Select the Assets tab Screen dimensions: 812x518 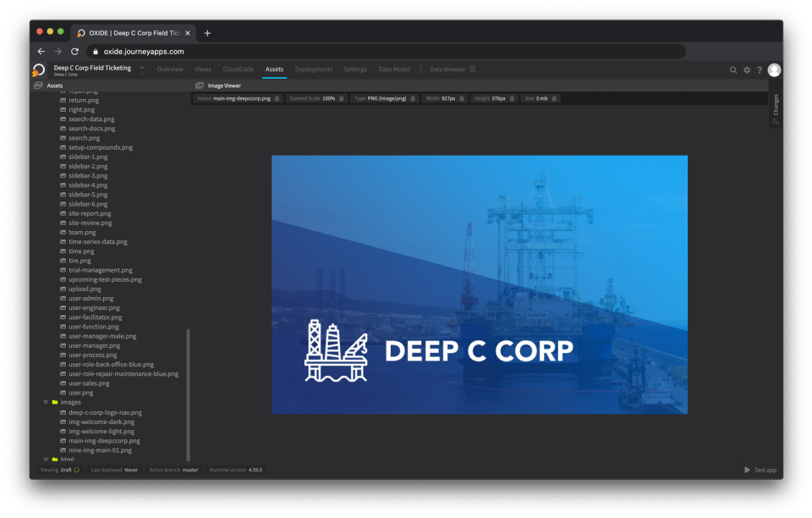(274, 69)
